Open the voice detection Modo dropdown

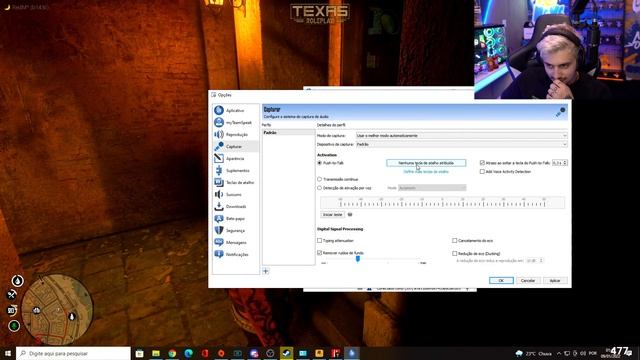pos(432,188)
